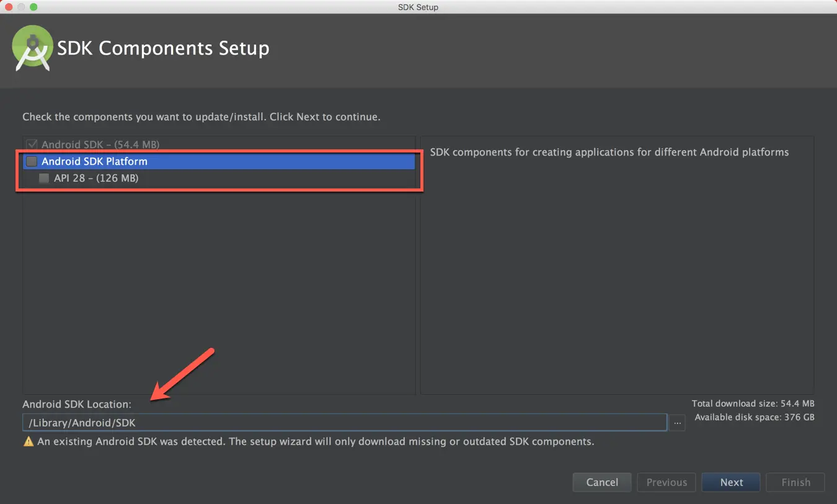837x504 pixels.
Task: Open the SDK location browse ellipsis button
Action: [677, 423]
